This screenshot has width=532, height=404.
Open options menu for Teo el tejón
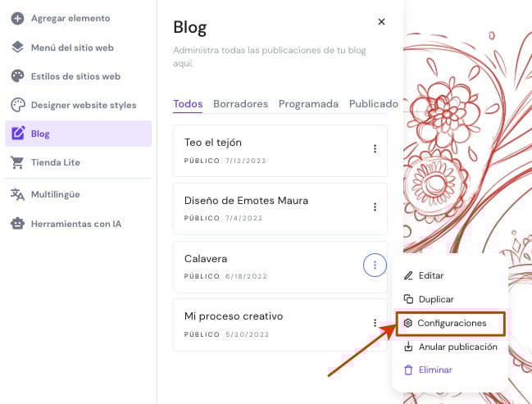(375, 149)
